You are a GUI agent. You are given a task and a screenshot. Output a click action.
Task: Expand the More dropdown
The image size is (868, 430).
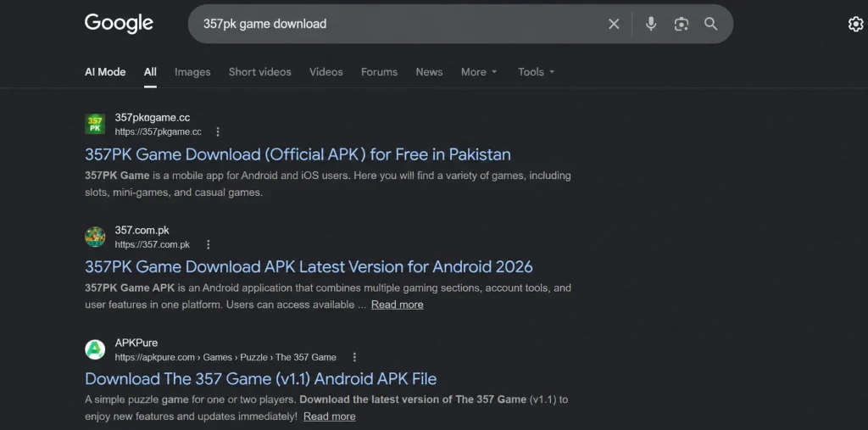pos(480,72)
